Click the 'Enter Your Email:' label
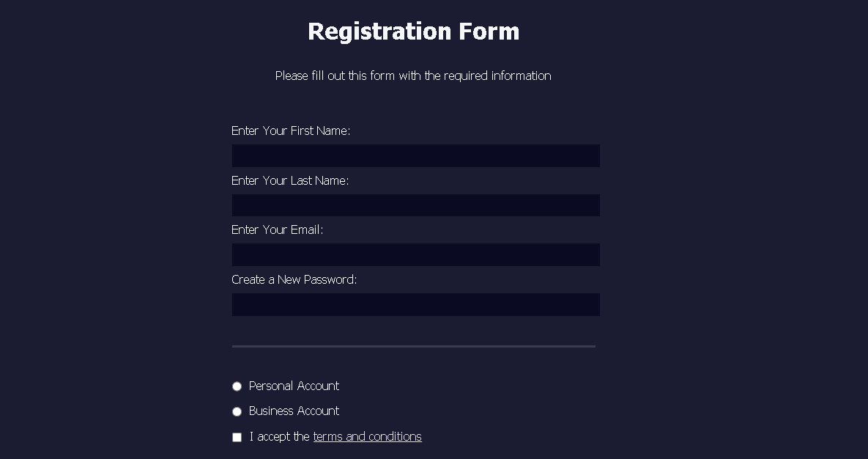The height and width of the screenshot is (459, 868). coord(277,229)
